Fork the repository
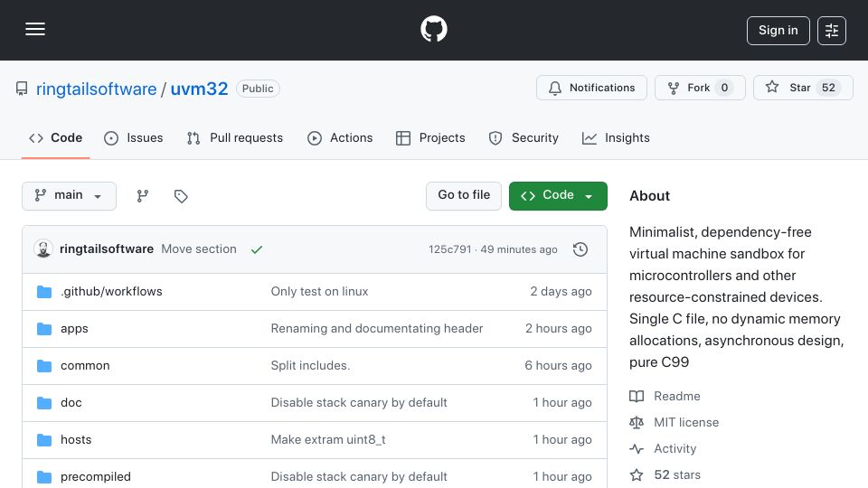Screen dimensions: 868x488 pyautogui.click(x=700, y=88)
